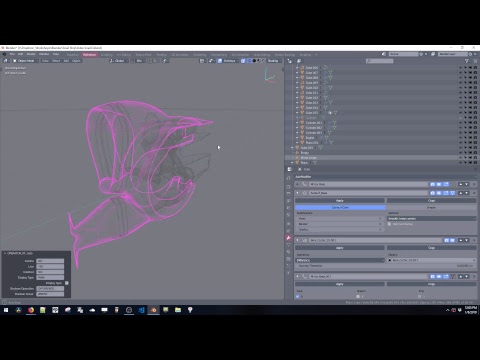
Task: Open File Explorer from the taskbar
Action: coord(178,310)
